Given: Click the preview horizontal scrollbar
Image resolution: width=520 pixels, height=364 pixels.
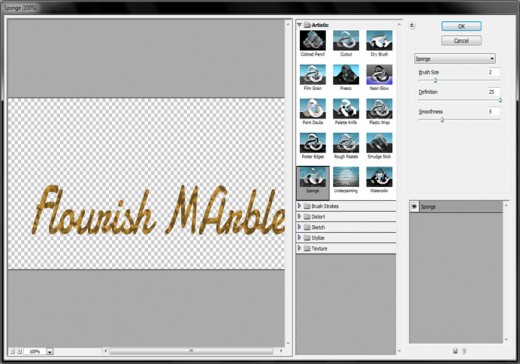Looking at the screenshot, I should coord(191,351).
